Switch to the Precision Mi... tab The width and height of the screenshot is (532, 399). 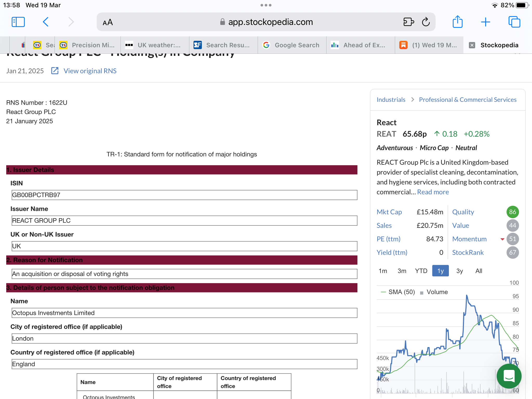[x=88, y=45]
